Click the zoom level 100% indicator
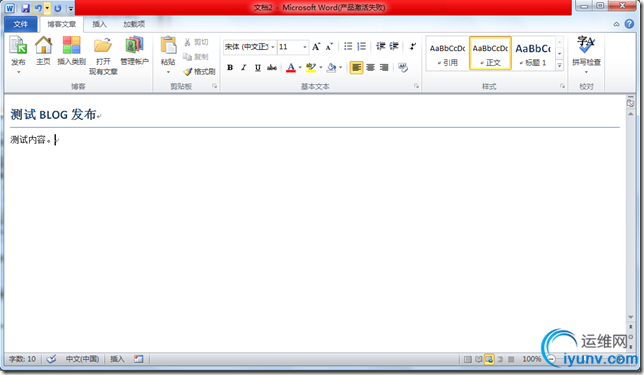The width and height of the screenshot is (644, 375). 531,359
